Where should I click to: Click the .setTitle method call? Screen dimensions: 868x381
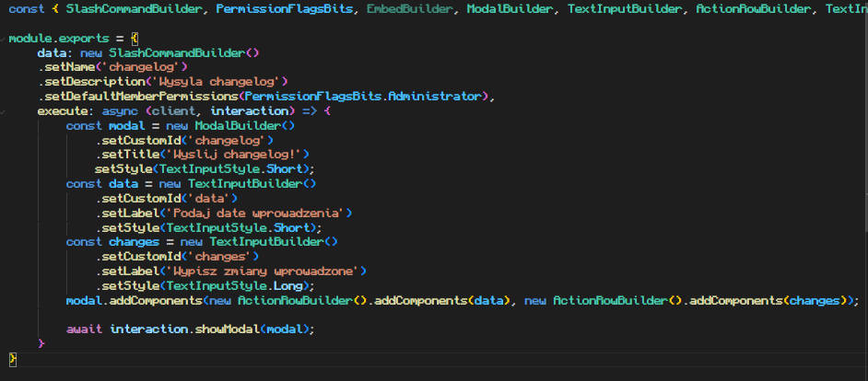(127, 155)
